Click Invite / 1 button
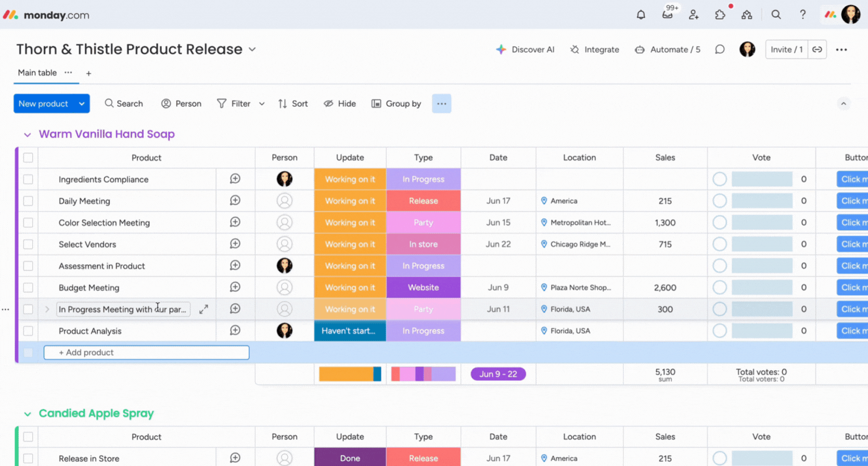The height and width of the screenshot is (466, 868). pos(786,49)
